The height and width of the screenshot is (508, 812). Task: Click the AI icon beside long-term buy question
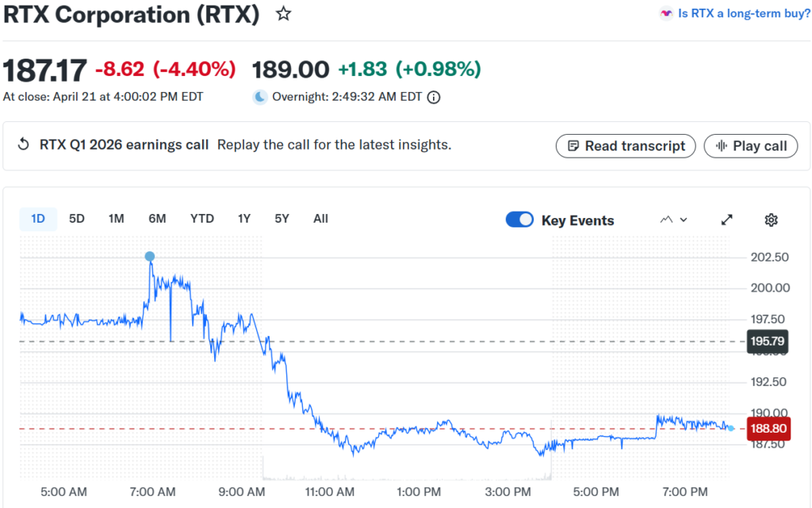coord(666,13)
